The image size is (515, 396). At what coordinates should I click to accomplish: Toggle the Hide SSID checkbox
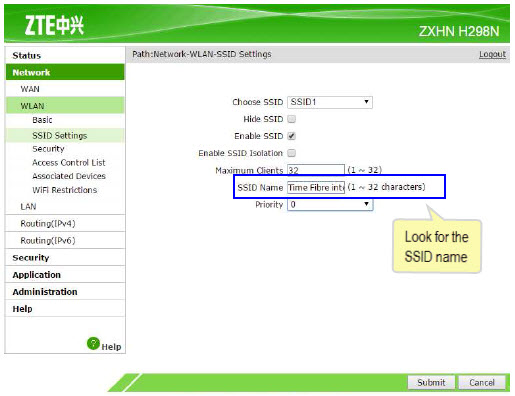[292, 119]
